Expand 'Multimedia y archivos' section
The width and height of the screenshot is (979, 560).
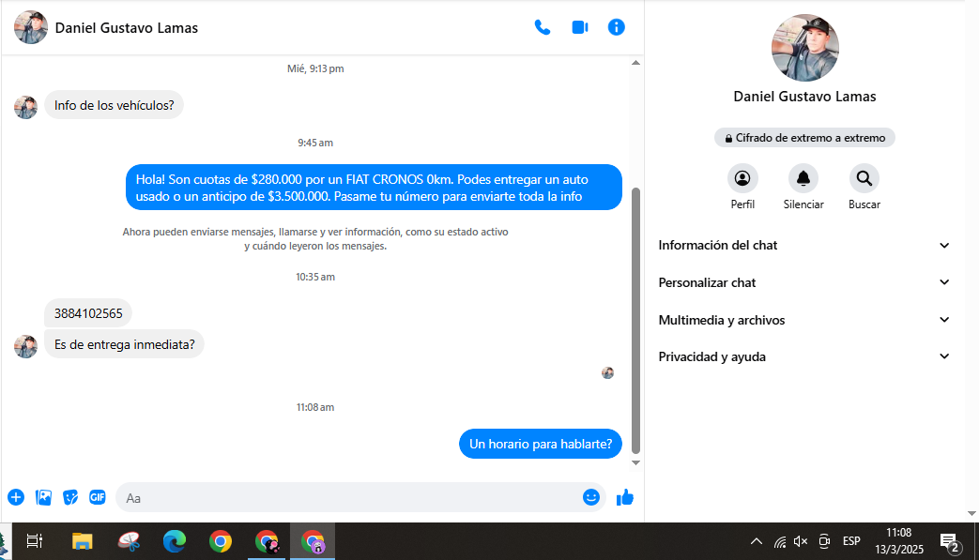804,320
